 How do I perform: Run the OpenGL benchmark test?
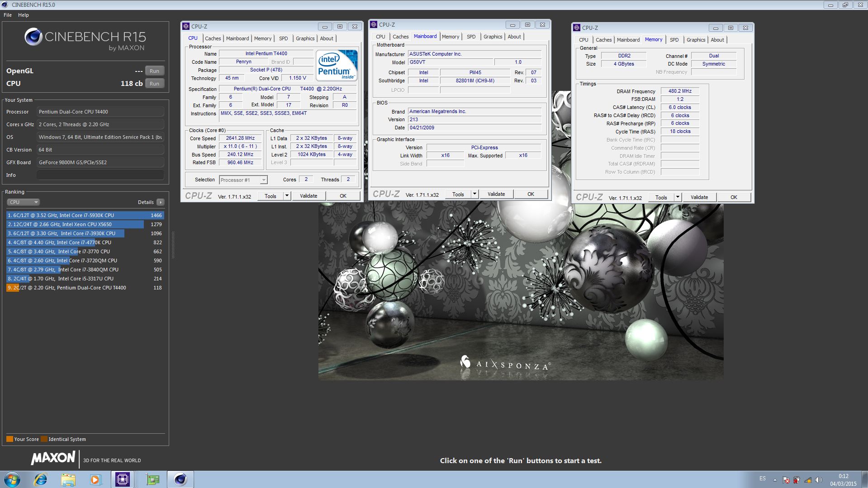point(155,71)
